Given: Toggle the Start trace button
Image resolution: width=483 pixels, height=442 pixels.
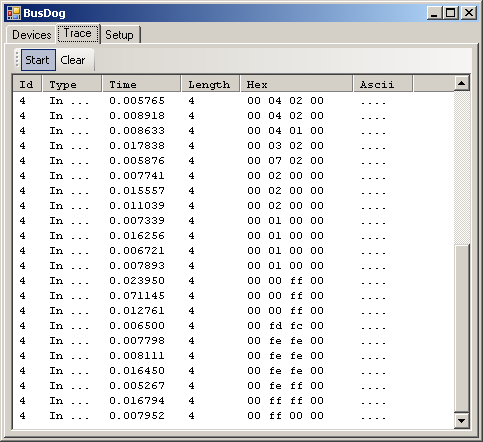Looking at the screenshot, I should point(38,60).
